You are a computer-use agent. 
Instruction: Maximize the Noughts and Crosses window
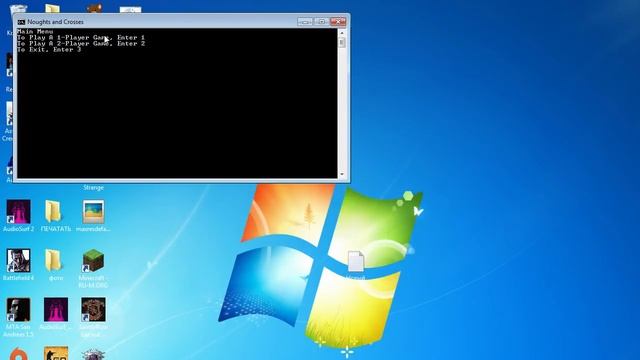[x=321, y=21]
